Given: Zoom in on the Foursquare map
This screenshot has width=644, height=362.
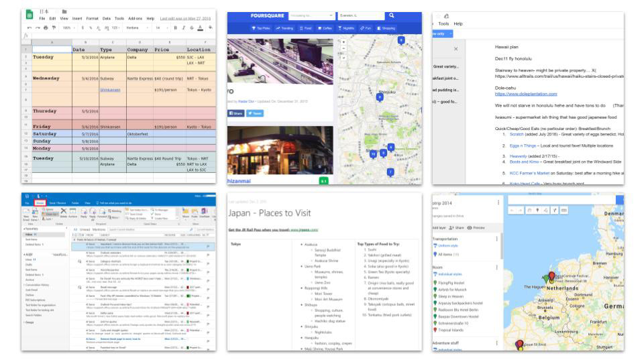Looking at the screenshot, I should 343,42.
